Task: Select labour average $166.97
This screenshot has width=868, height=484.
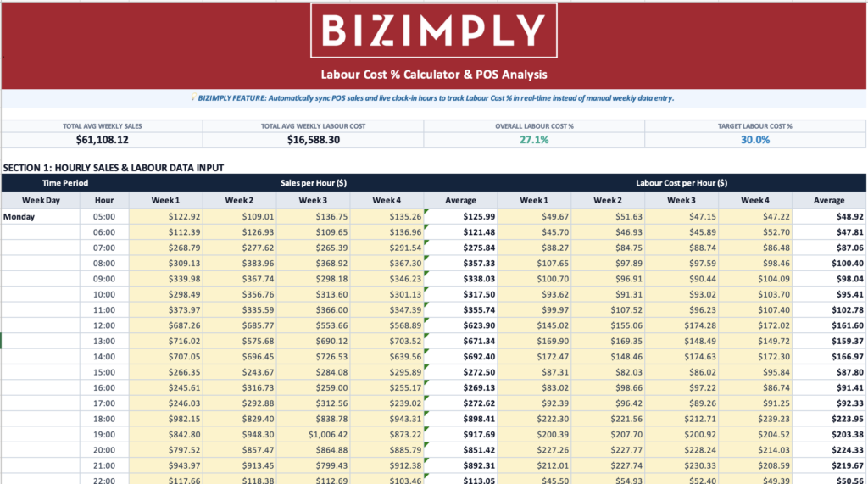Action: point(829,357)
